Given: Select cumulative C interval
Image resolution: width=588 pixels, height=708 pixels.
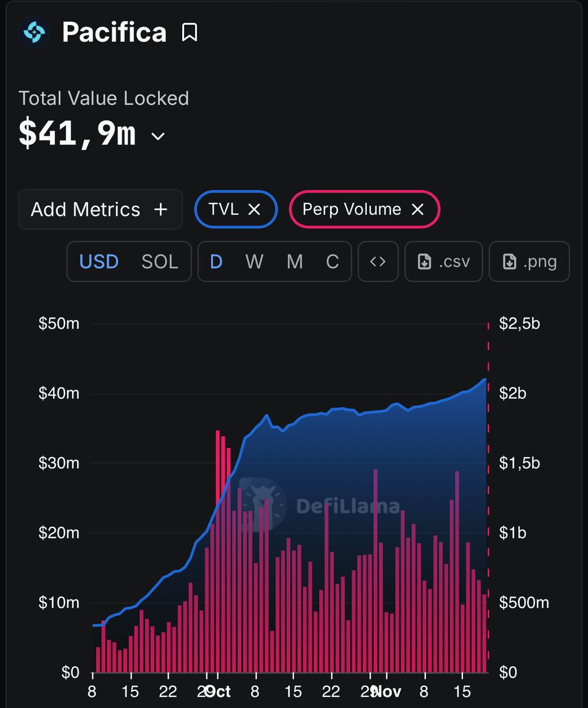Looking at the screenshot, I should (x=333, y=261).
